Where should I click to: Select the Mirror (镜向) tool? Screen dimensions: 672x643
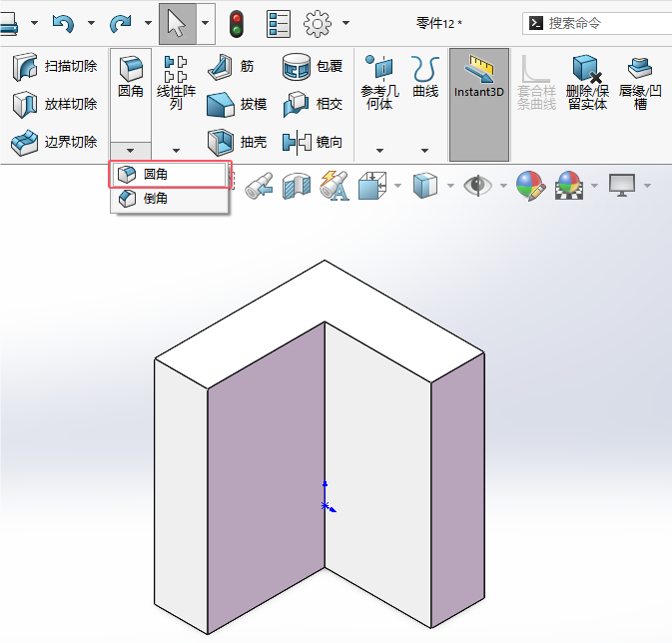[313, 142]
